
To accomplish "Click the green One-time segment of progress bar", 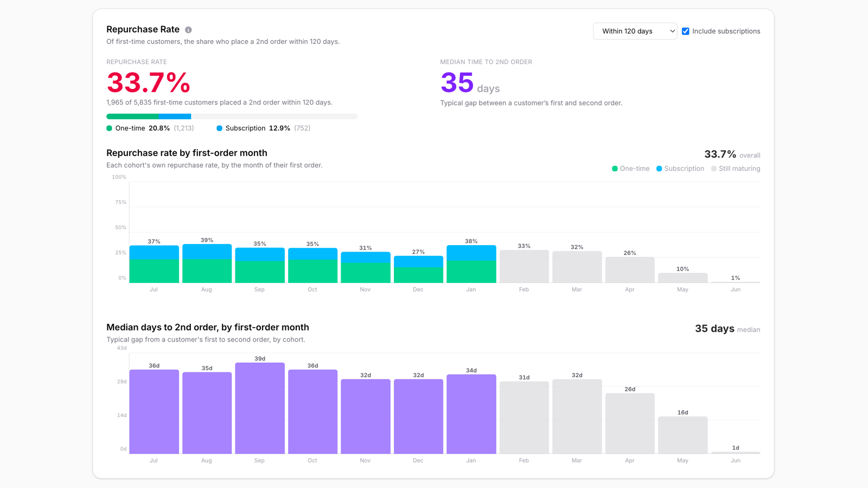I will (x=132, y=116).
